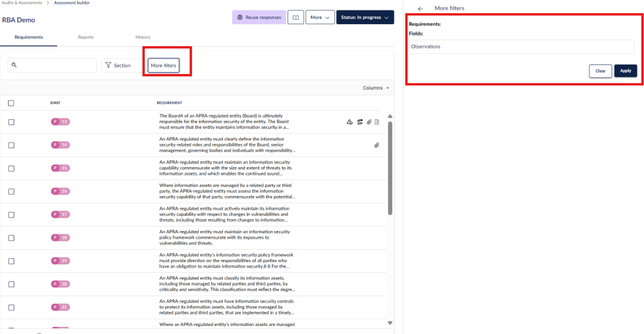644x334 pixels.
Task: Tick the checkbox for requirement 14
Action: [11, 145]
